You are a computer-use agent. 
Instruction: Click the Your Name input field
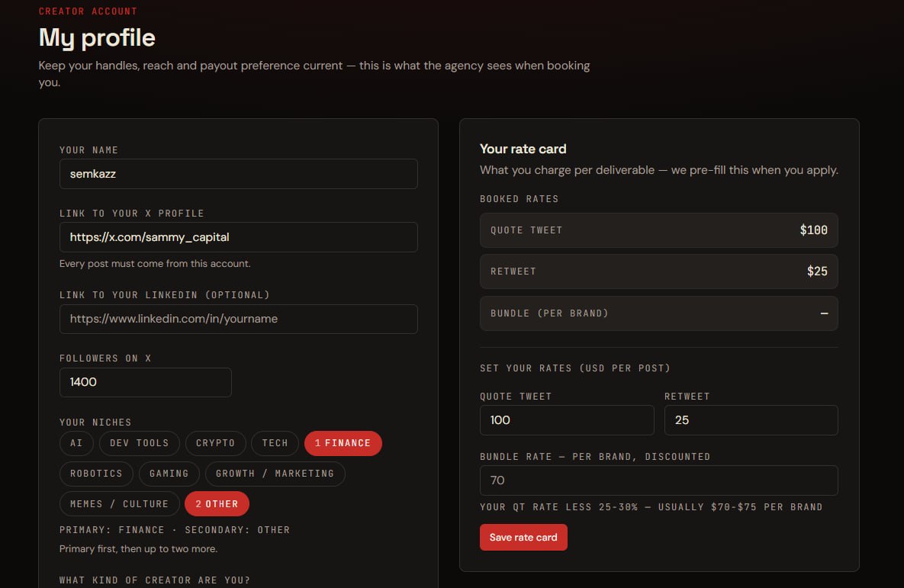(x=238, y=174)
